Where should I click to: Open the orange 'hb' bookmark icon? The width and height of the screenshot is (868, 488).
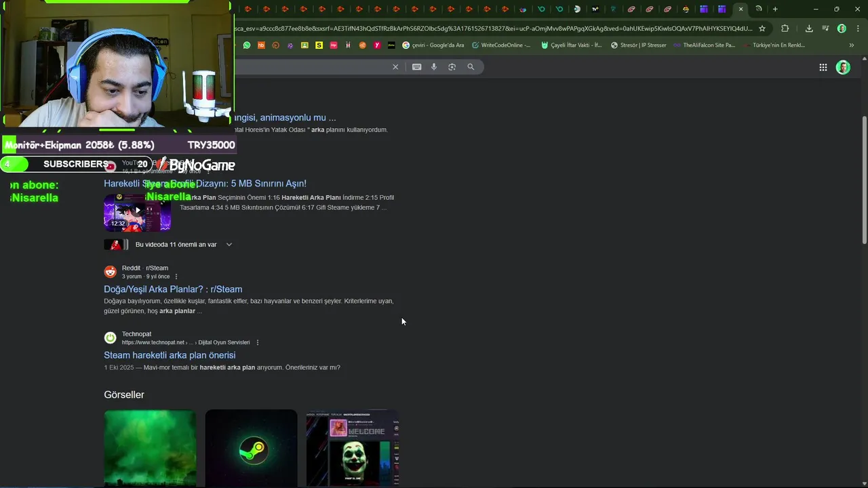261,45
